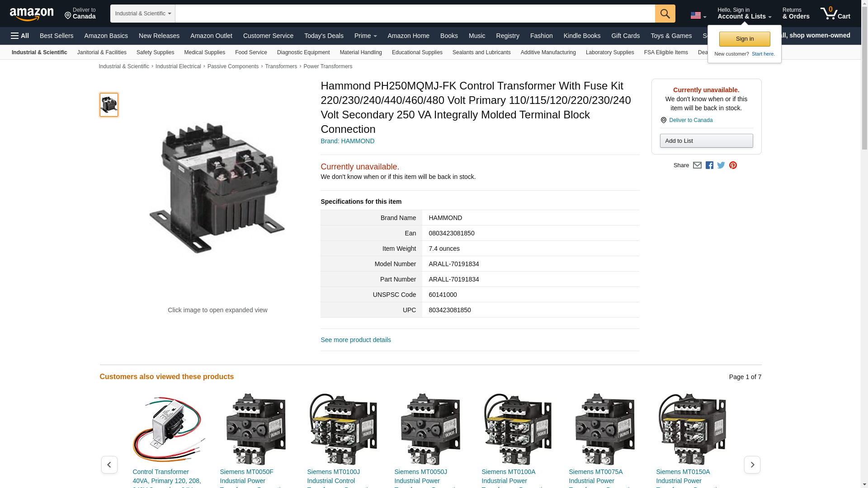
Task: Open Today's Deals nav item
Action: click(324, 36)
